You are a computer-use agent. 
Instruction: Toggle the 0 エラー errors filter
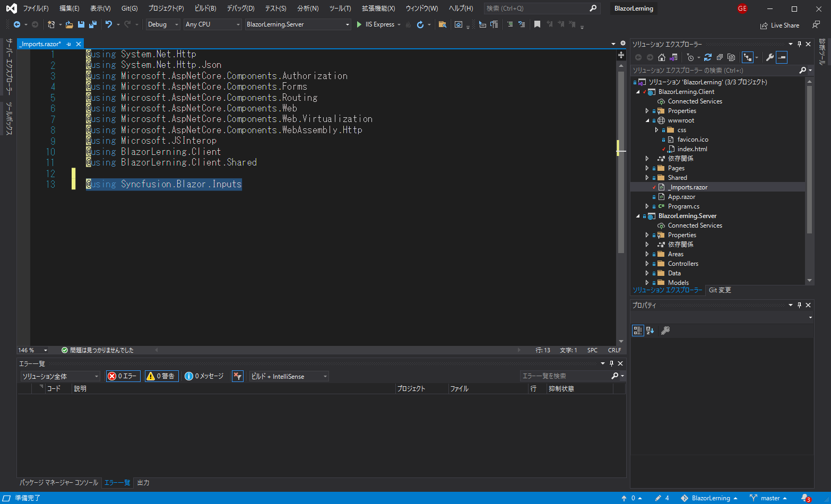tap(123, 376)
